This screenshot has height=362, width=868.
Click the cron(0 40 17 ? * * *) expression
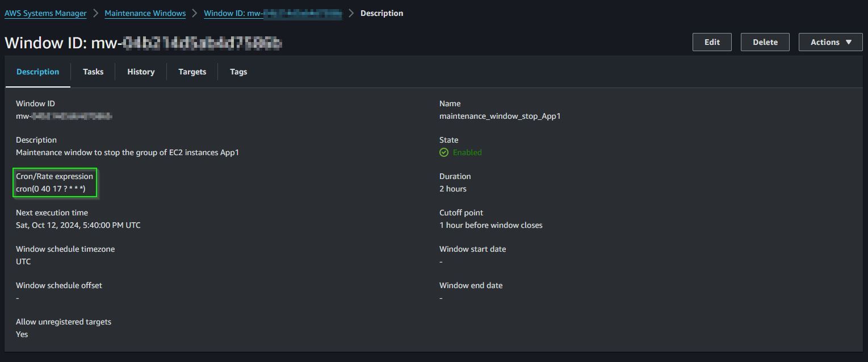(x=51, y=189)
